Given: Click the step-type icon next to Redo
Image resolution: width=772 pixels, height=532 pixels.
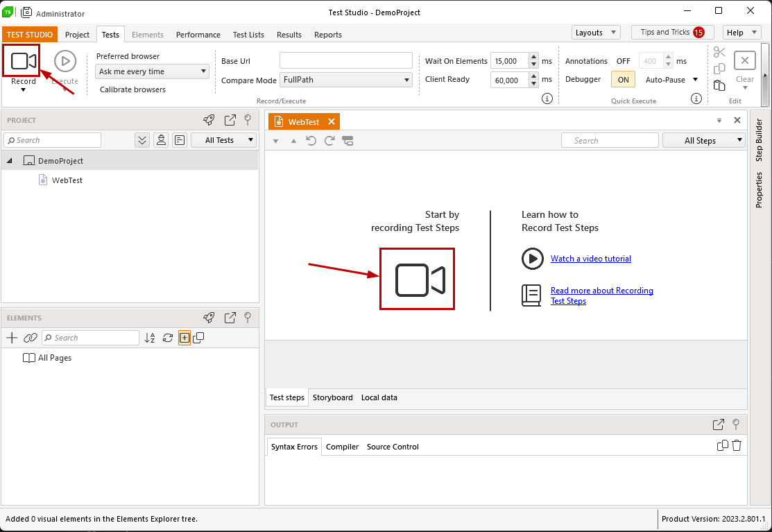Looking at the screenshot, I should tap(348, 141).
